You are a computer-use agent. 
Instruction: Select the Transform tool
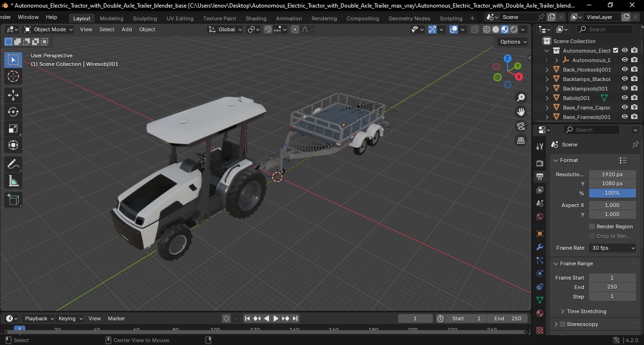point(13,145)
